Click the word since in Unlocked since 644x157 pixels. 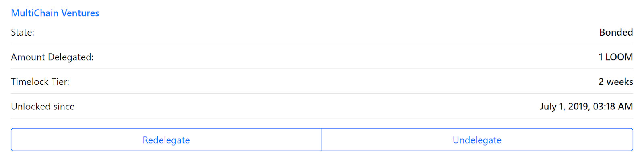click(x=64, y=106)
